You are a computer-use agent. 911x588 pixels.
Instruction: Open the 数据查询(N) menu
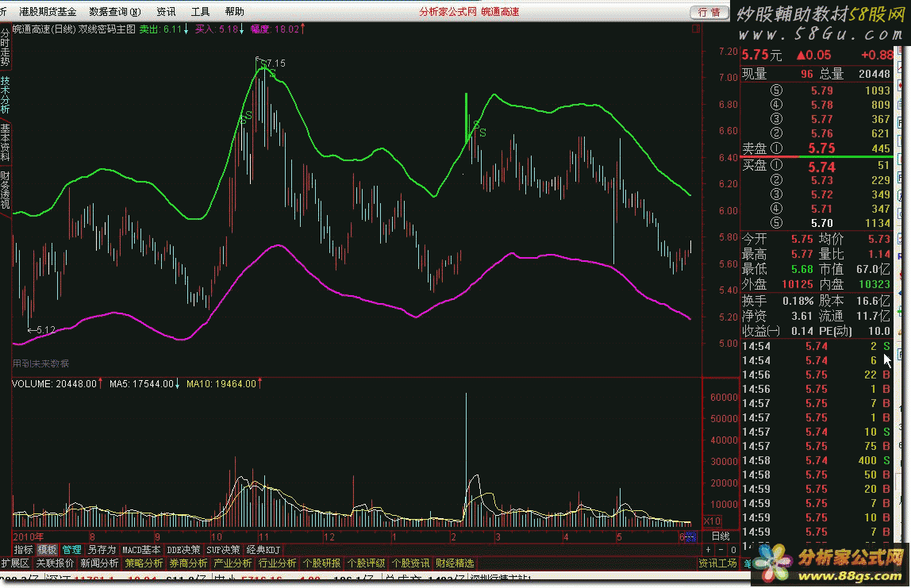[x=114, y=12]
